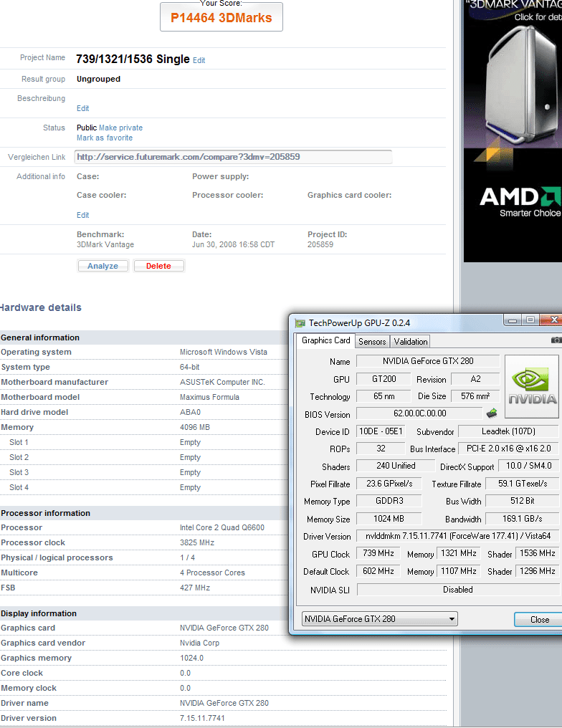562x728 pixels.
Task: Click the Make private link
Action: [120, 128]
